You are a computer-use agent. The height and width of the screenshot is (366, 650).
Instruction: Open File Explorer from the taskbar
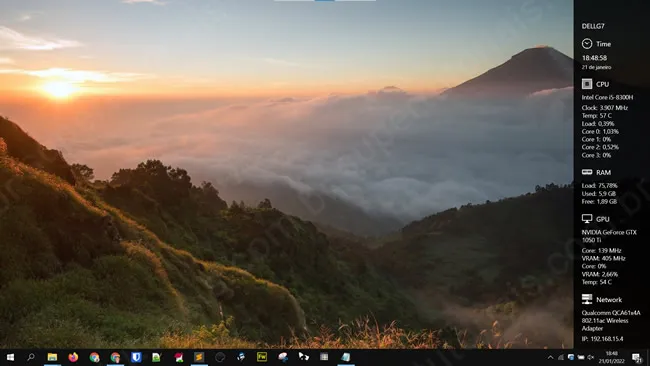click(x=52, y=357)
